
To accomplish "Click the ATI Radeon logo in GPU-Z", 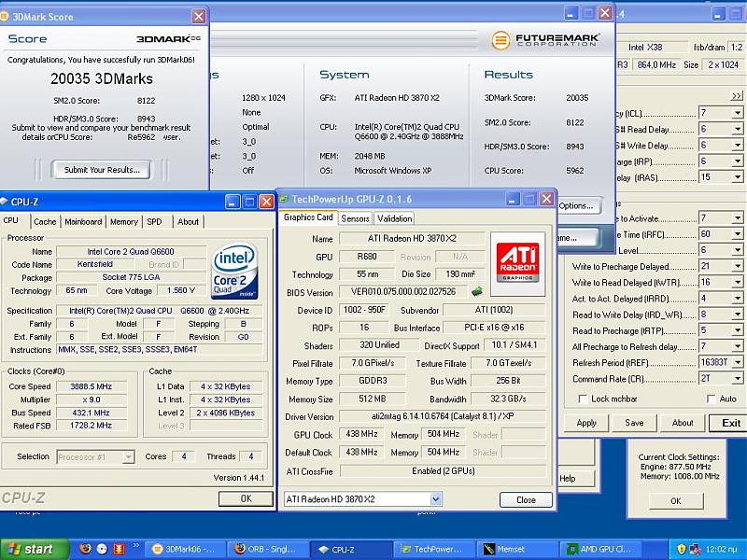I will [x=517, y=263].
